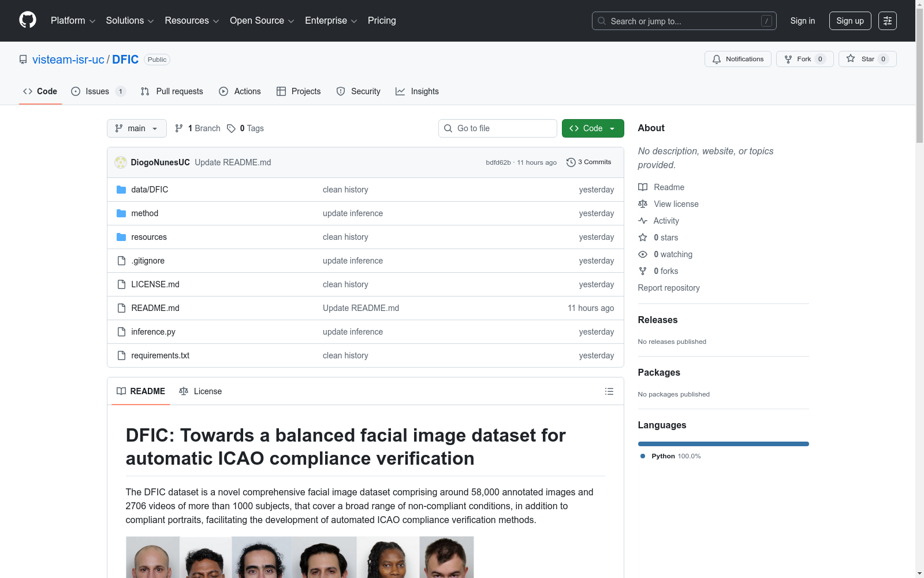This screenshot has width=924, height=578.
Task: Click the Sign up button
Action: click(850, 21)
